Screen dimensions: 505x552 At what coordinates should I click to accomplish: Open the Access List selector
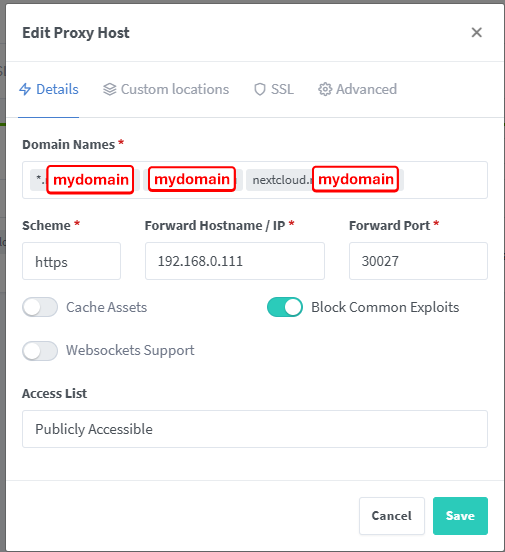[x=255, y=429]
